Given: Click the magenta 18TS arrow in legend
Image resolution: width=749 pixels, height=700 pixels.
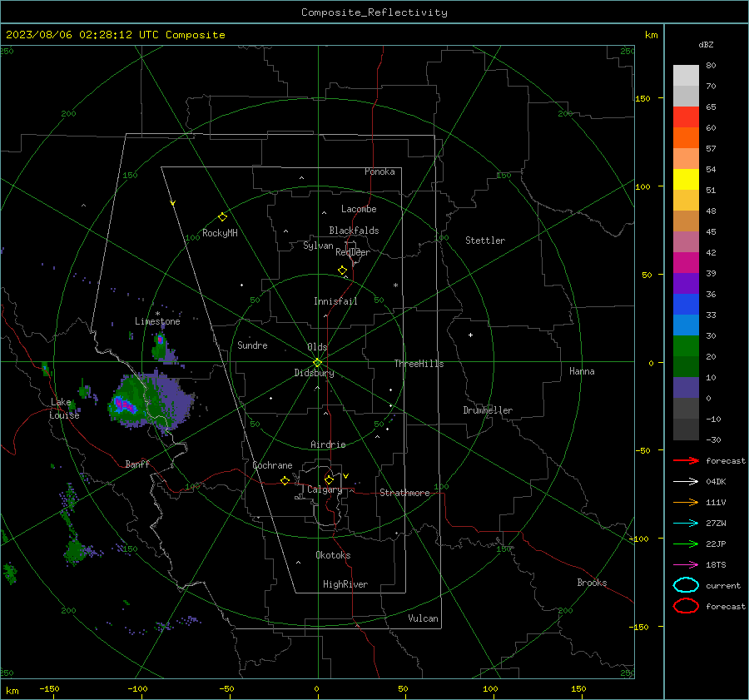Looking at the screenshot, I should (x=686, y=565).
